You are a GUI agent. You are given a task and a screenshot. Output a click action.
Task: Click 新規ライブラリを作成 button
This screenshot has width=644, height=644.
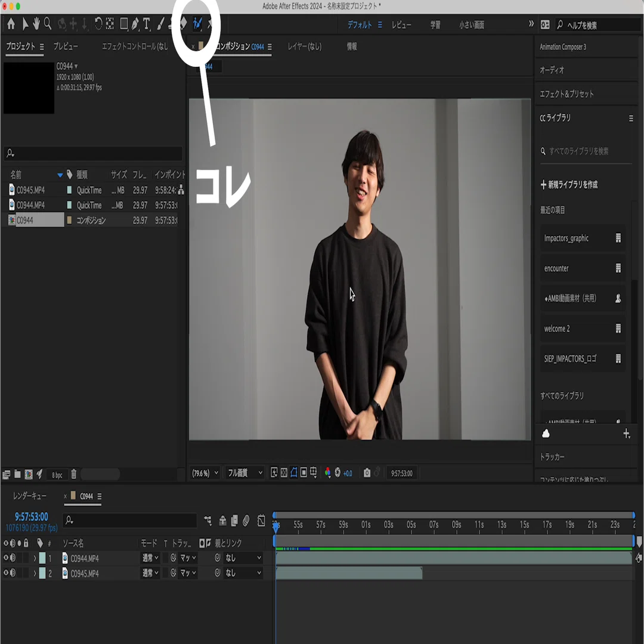point(569,184)
